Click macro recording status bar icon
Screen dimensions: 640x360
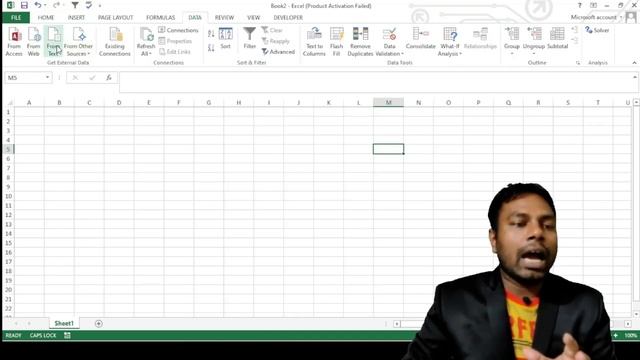[67, 336]
